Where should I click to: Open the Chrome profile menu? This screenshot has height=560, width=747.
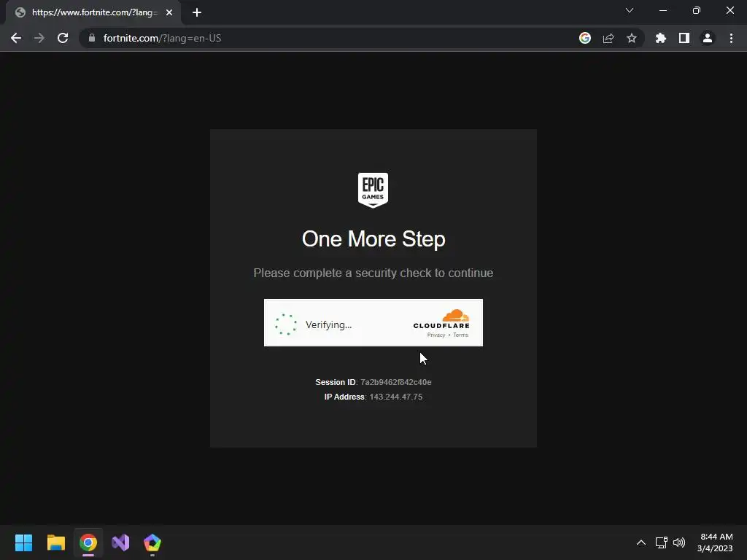708,38
